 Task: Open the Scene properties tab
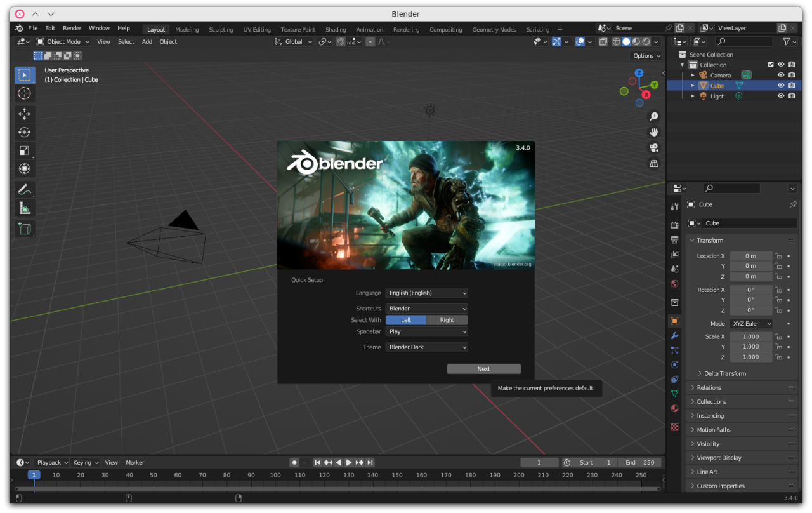click(674, 269)
